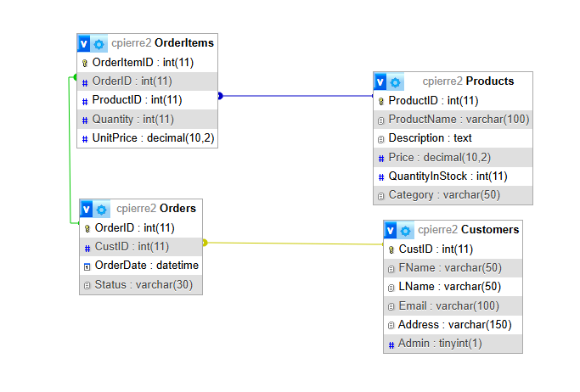This screenshot has width=580, height=392.
Task: Click the text-type icon beside Description
Action: click(381, 139)
